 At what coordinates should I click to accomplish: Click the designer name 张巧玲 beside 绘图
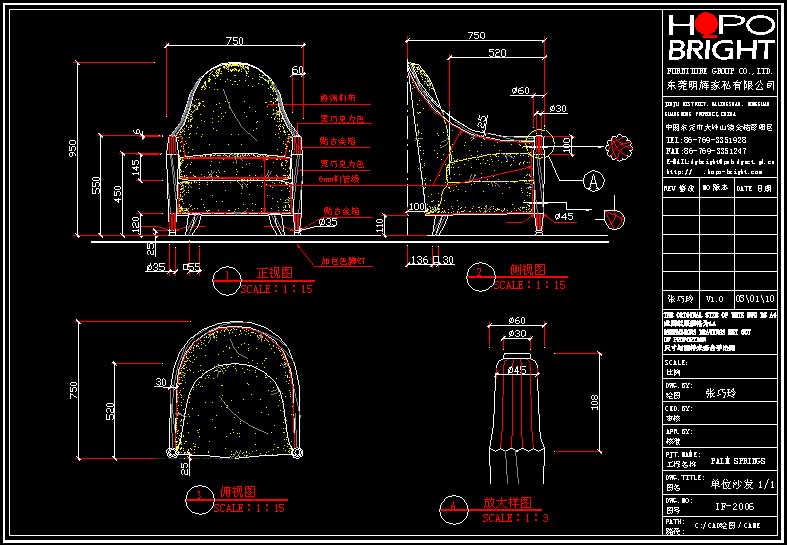click(x=721, y=393)
